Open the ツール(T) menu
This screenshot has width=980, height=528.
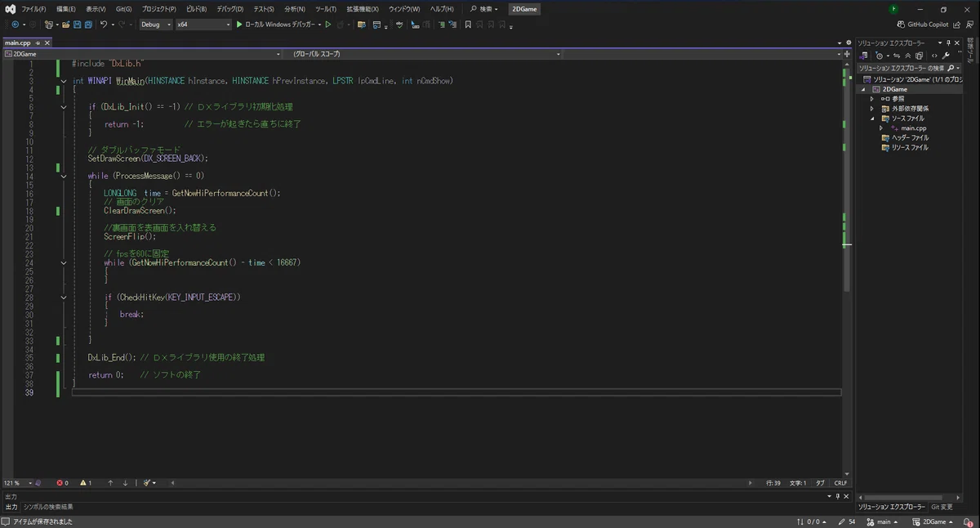click(326, 9)
